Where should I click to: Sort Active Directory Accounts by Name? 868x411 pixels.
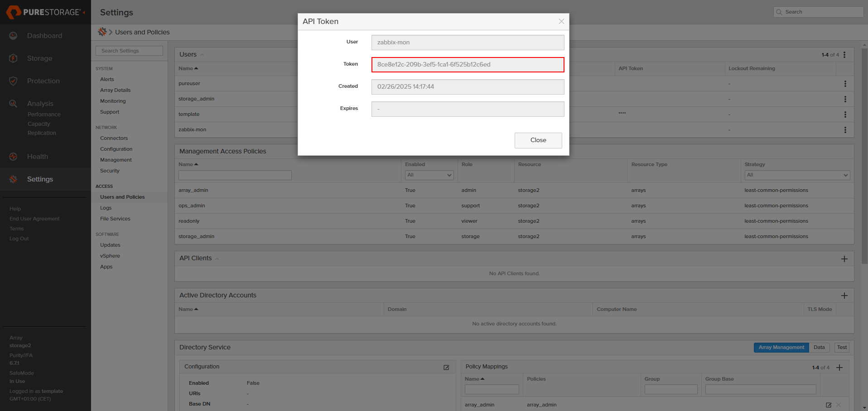(x=188, y=309)
